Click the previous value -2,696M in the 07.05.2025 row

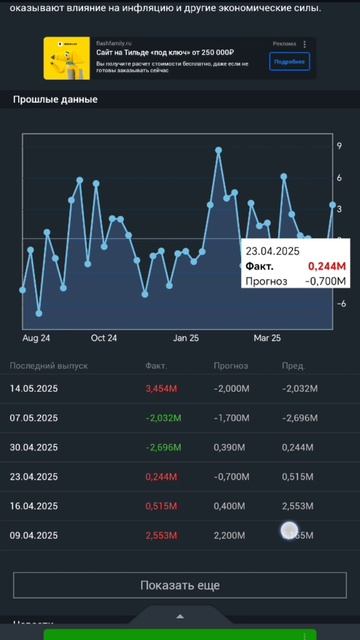click(300, 418)
